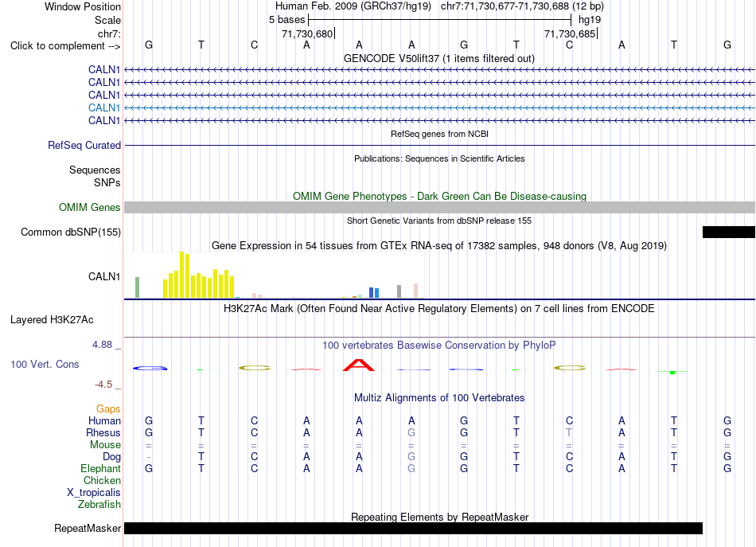Select the black dbSNP variant block
756x547 pixels.
point(728,232)
